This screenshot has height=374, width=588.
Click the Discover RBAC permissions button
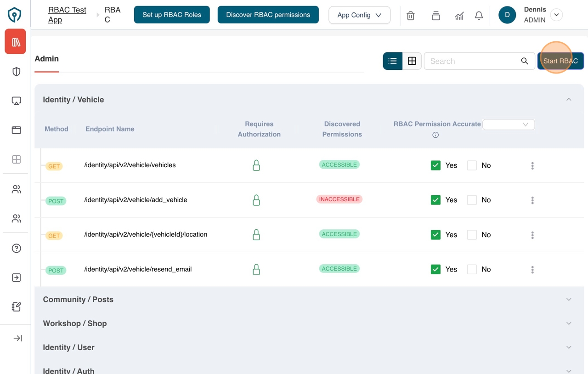coord(268,15)
